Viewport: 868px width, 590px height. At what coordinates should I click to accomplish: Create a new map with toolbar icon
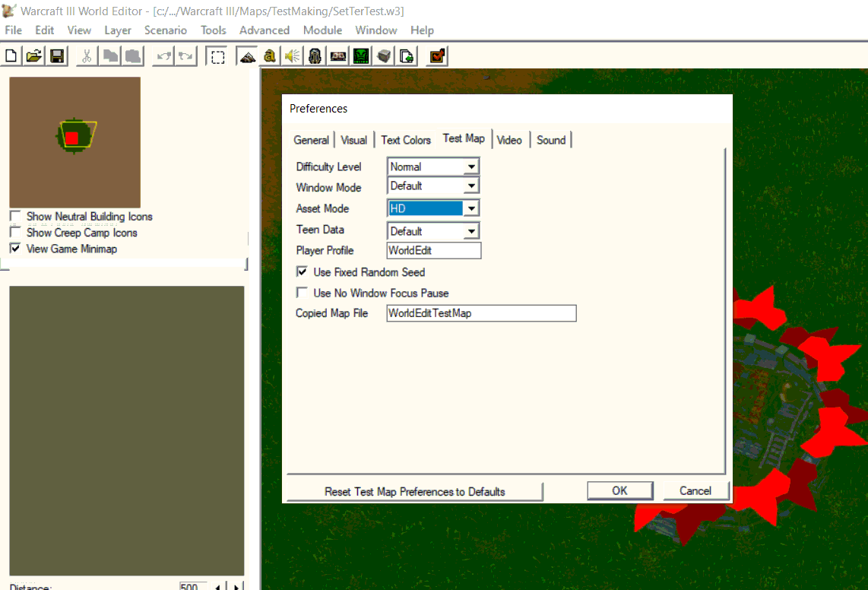pyautogui.click(x=11, y=56)
